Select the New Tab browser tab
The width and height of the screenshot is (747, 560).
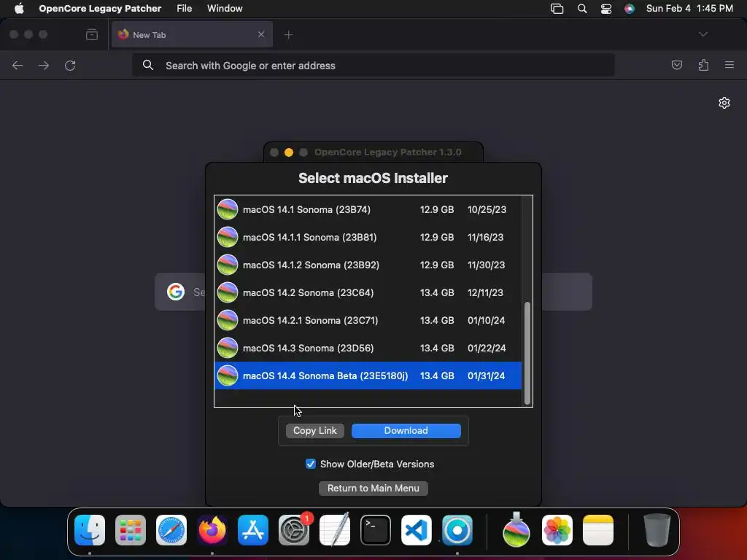192,34
